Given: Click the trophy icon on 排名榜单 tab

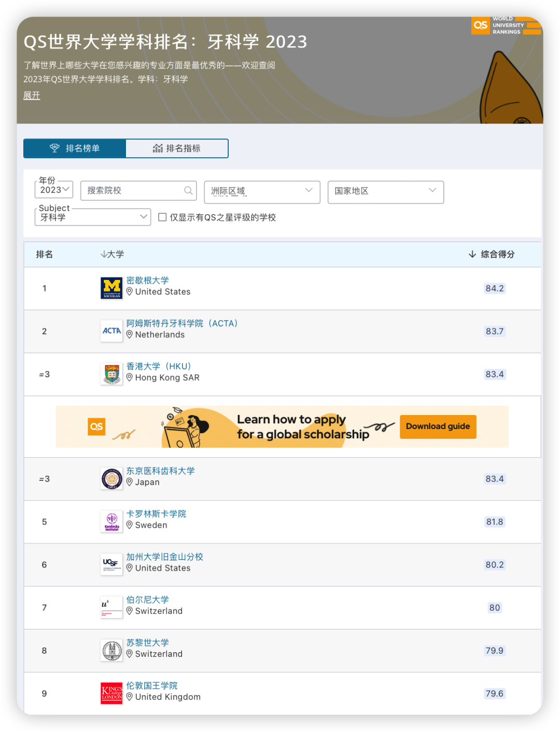Looking at the screenshot, I should (x=54, y=148).
